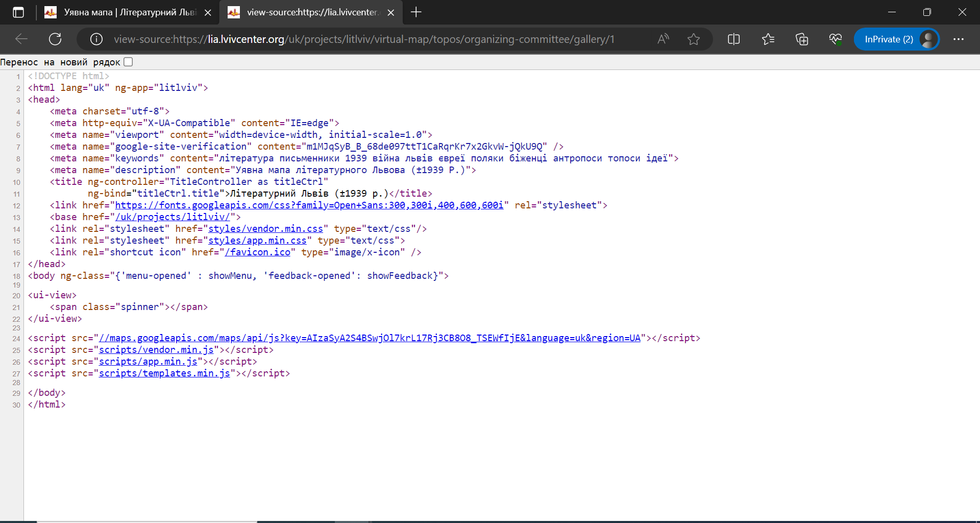Click the meta charset utf-8 line
This screenshot has width=980, height=523.
pyautogui.click(x=110, y=111)
